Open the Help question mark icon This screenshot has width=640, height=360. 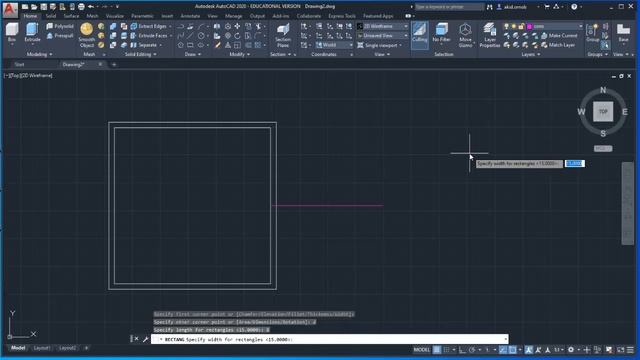(x=574, y=7)
